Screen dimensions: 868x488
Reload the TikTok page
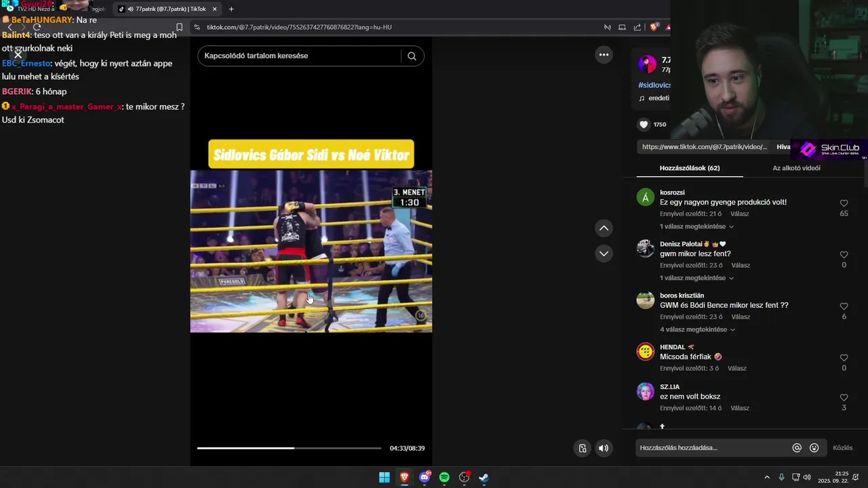pyautogui.click(x=37, y=27)
